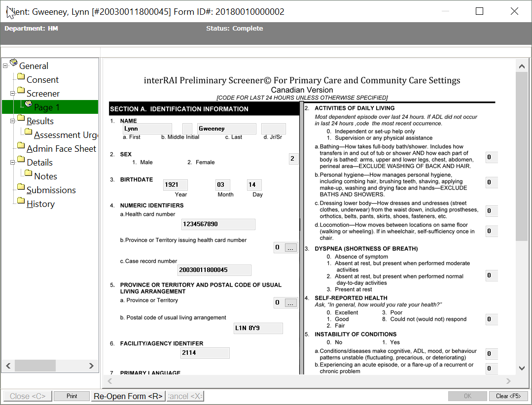Select General in the navigation tree
Viewport: 532px width, 405px height.
34,66
